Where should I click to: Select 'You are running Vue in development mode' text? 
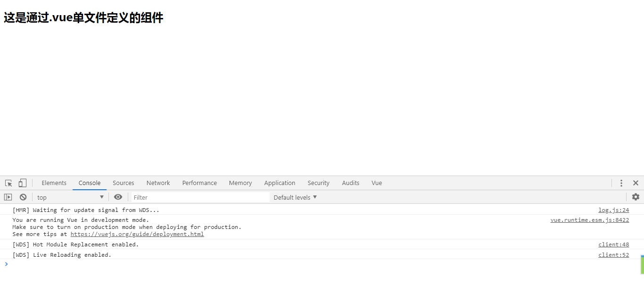tap(81, 220)
